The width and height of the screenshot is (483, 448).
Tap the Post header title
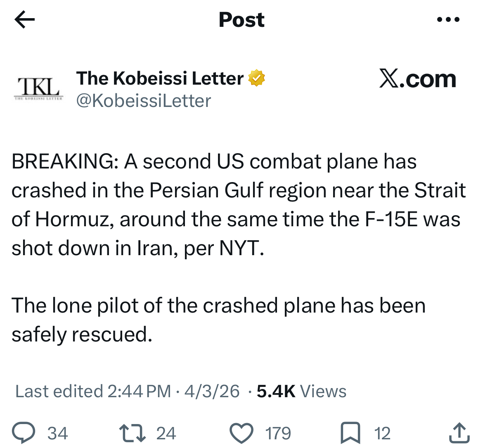point(241,20)
